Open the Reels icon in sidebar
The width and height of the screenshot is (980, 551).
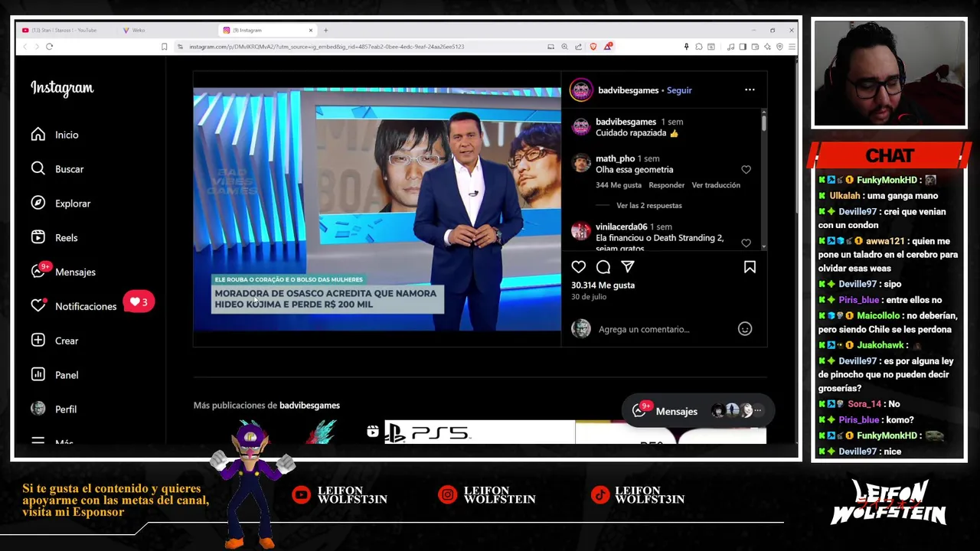tap(38, 237)
